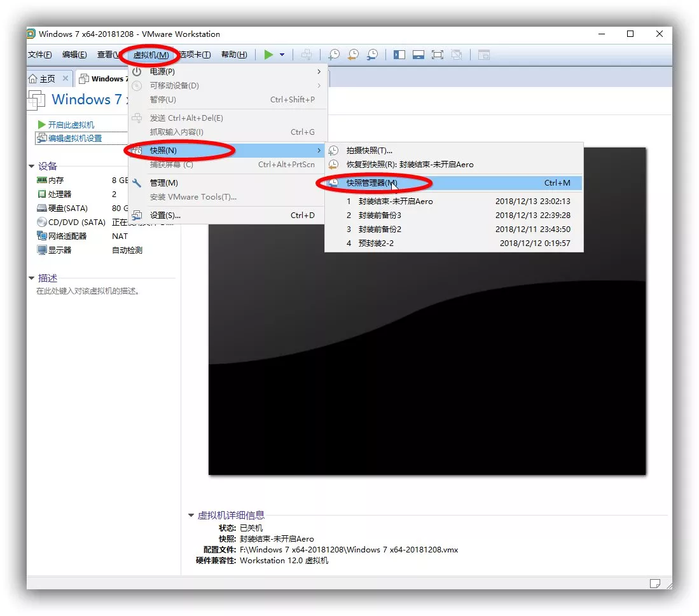This screenshot has height=616, width=699.
Task: Open 快照管理器(M) from the submenu
Action: [454, 182]
